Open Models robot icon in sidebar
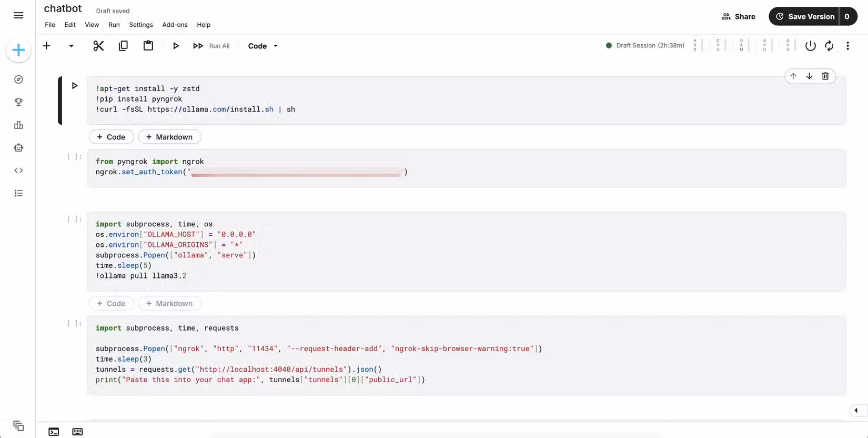 tap(18, 148)
